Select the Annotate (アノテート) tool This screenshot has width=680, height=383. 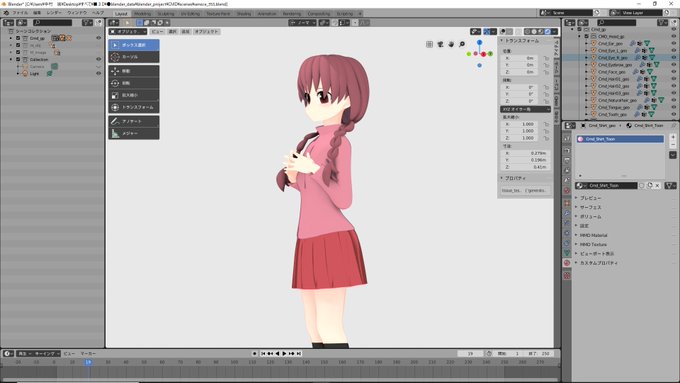(134, 121)
